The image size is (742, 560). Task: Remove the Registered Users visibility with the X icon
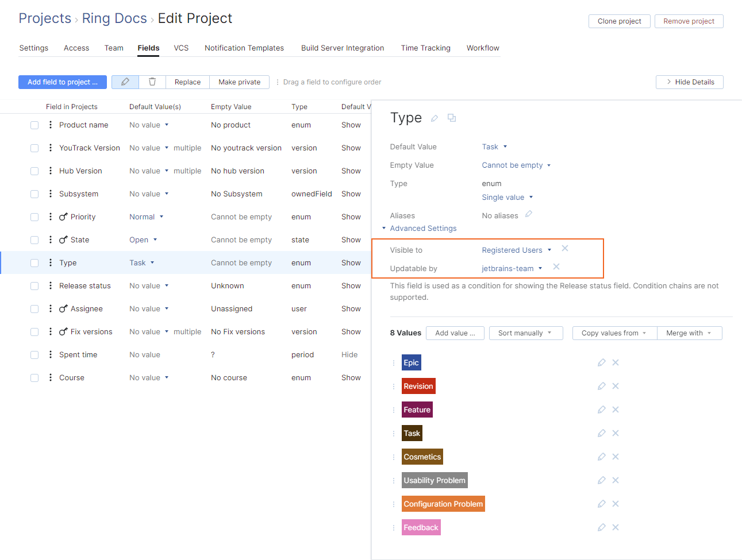coord(564,249)
